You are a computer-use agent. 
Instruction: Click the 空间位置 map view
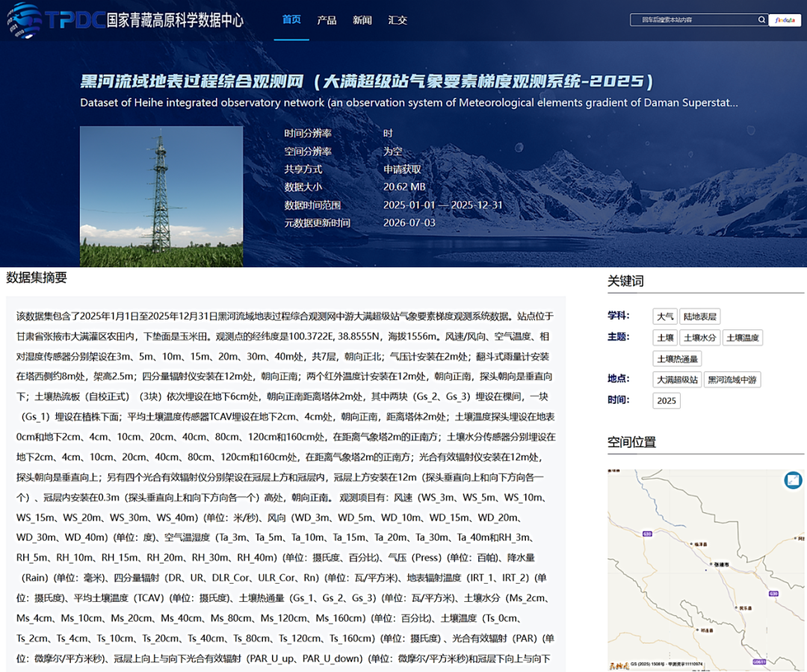[705, 569]
